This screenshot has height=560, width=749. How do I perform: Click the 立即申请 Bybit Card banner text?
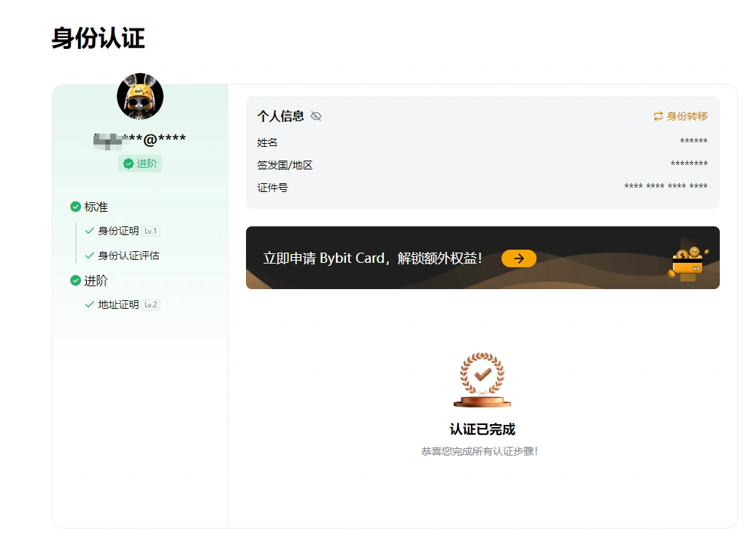pyautogui.click(x=372, y=258)
